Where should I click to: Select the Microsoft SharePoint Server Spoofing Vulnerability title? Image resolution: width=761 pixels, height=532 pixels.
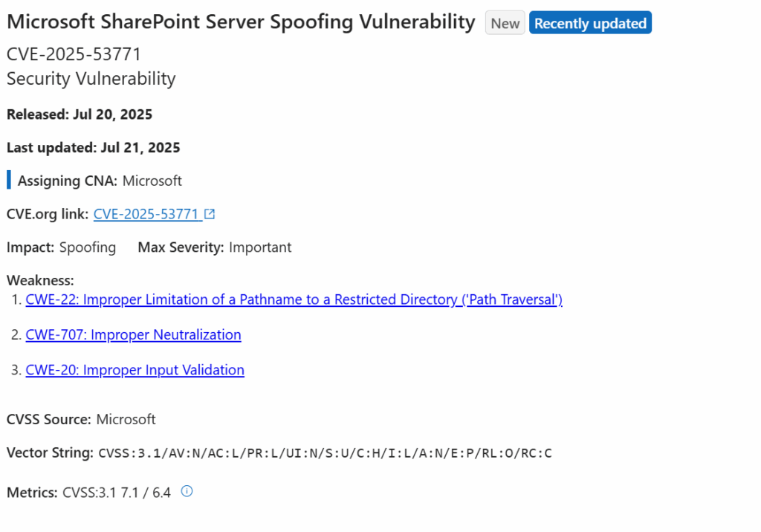(239, 22)
